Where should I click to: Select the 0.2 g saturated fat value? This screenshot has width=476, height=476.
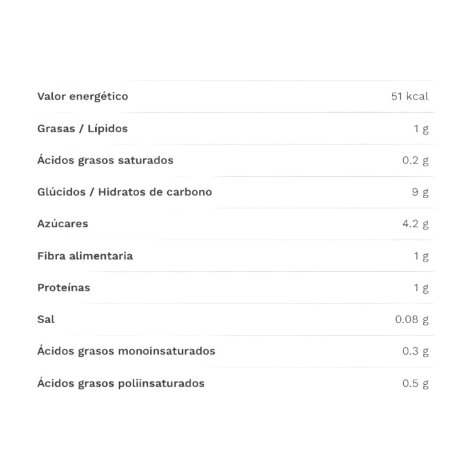(x=415, y=160)
